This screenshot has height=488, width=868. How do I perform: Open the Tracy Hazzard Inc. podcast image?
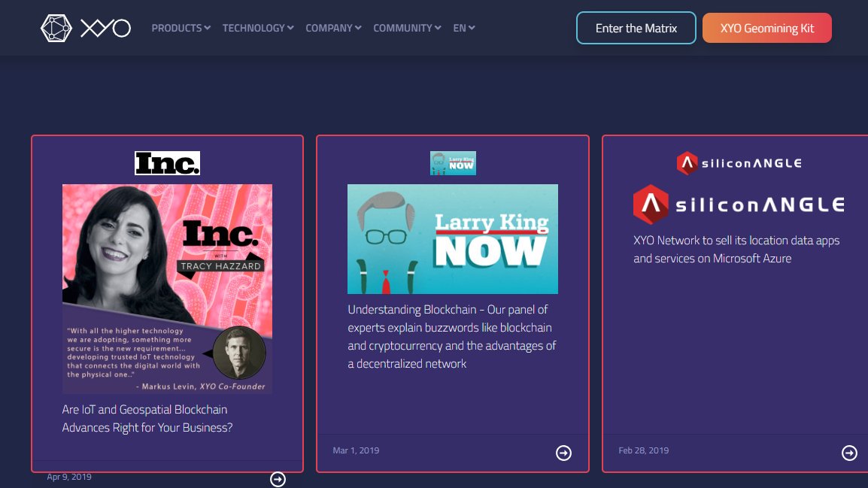[167, 289]
